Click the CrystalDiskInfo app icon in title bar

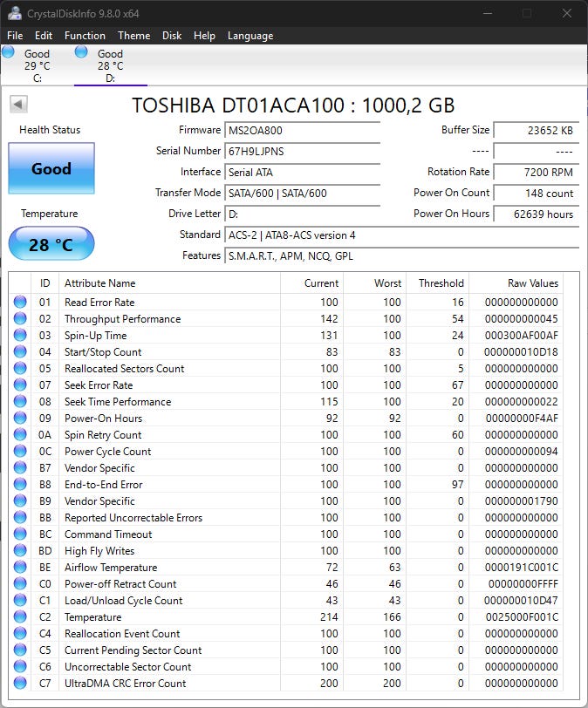point(13,13)
